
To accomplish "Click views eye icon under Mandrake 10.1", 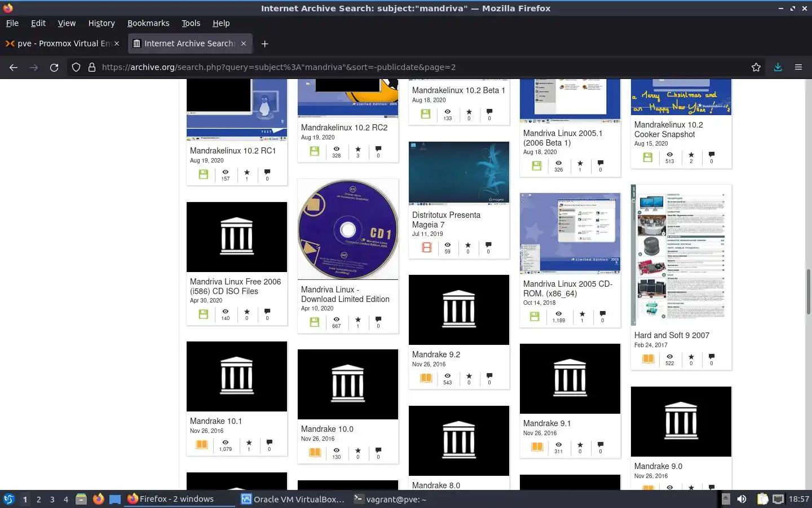I will click(225, 443).
